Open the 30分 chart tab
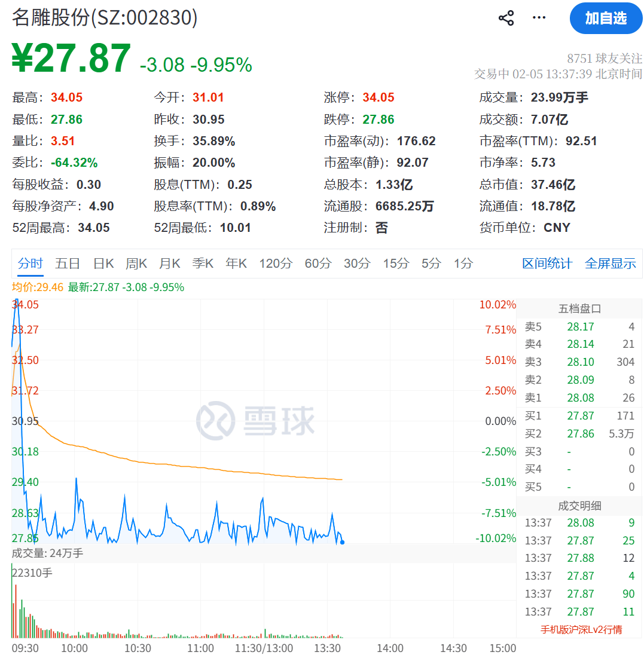Image resolution: width=644 pixels, height=658 pixels. pyautogui.click(x=356, y=264)
